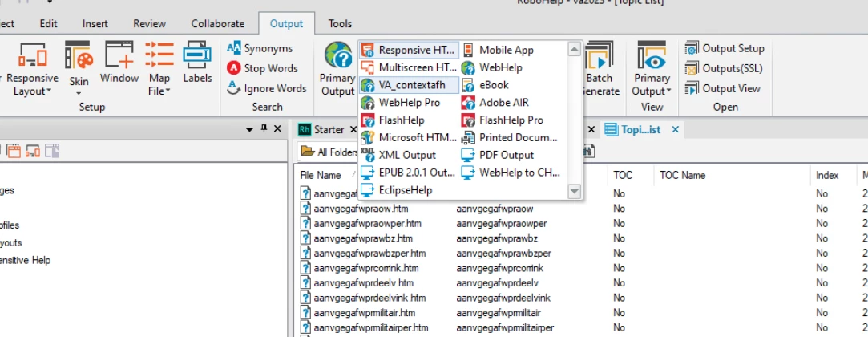
Task: Switch to the Tools ribbon tab
Action: (x=340, y=24)
